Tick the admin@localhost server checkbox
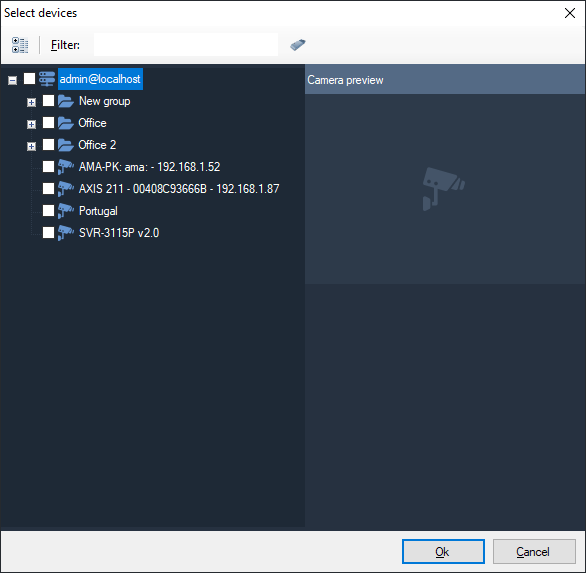The image size is (586, 573). click(30, 78)
